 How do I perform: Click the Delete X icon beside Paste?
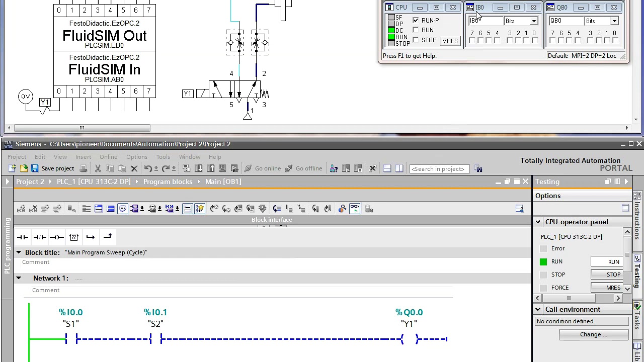134,168
